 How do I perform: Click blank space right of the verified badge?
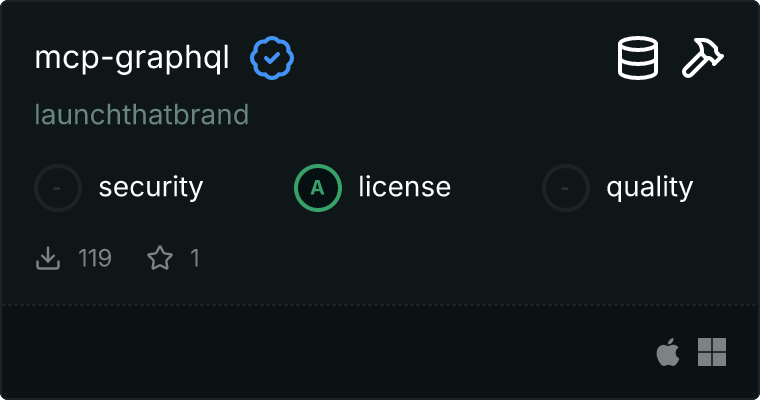coord(450,59)
